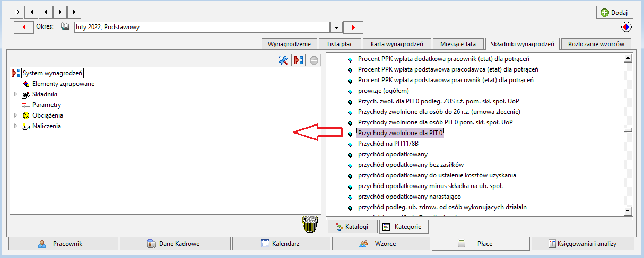Select Przychody zwolnione dla osób do 26 r.ż. row
644x258 pixels.
[439, 112]
